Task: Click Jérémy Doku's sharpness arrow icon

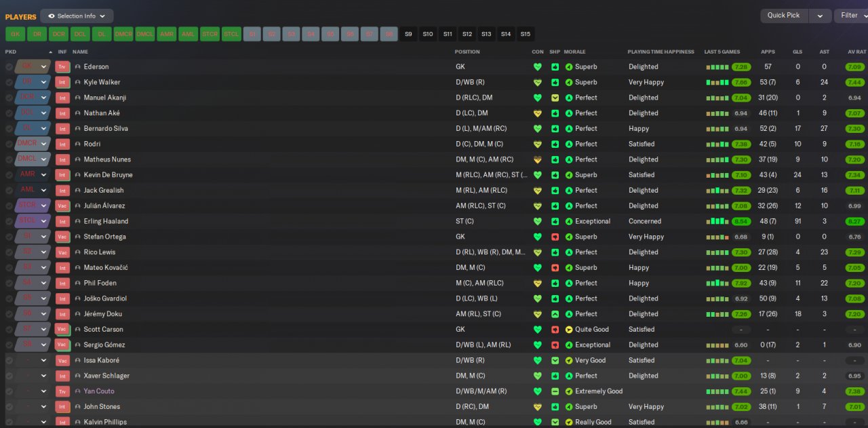Action: click(555, 314)
